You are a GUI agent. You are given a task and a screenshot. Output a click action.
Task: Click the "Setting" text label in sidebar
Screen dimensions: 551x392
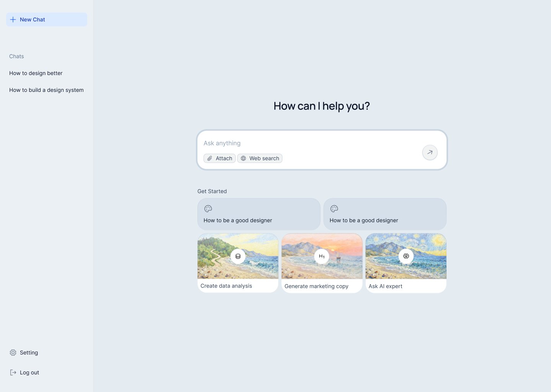29,353
